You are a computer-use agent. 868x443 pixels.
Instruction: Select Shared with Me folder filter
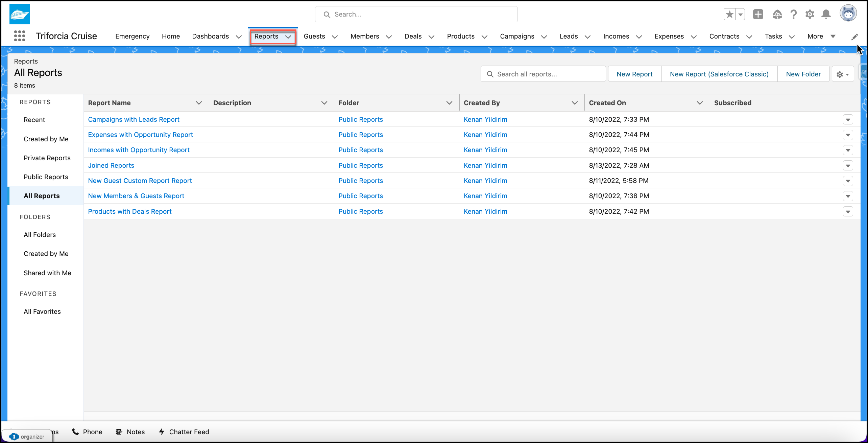pyautogui.click(x=47, y=273)
